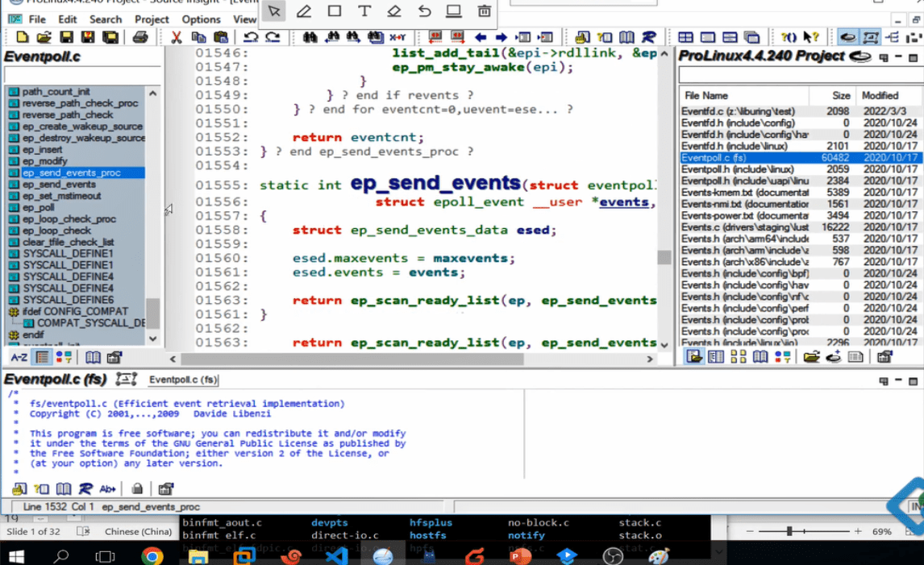Click the lock icon in context window toolbar
Image resolution: width=924 pixels, height=565 pixels.
click(137, 488)
